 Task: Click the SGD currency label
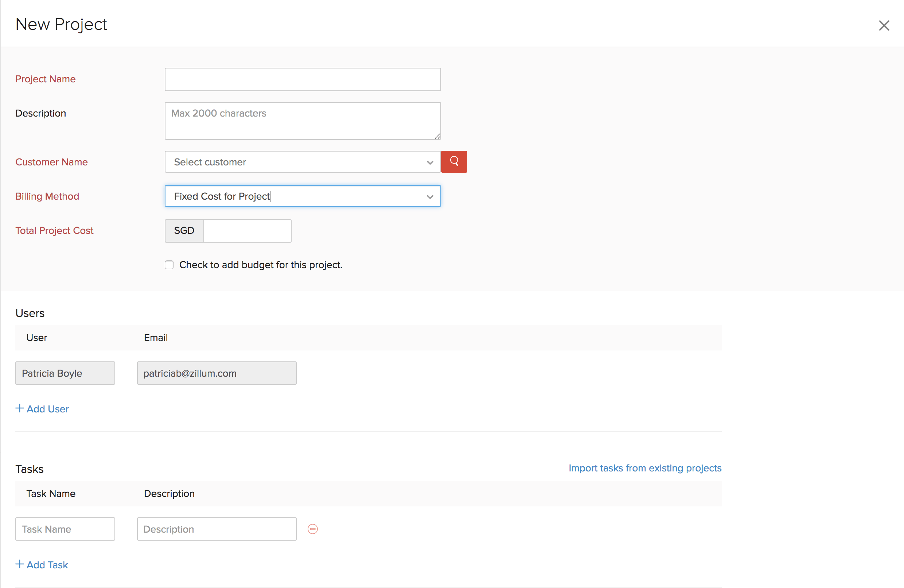click(x=184, y=231)
